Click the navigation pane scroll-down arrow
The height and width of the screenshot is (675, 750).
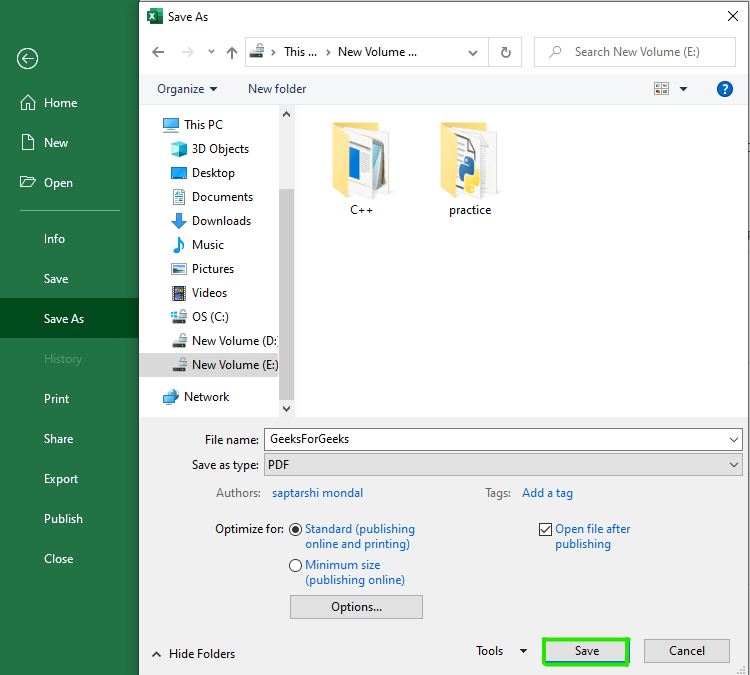pyautogui.click(x=287, y=408)
